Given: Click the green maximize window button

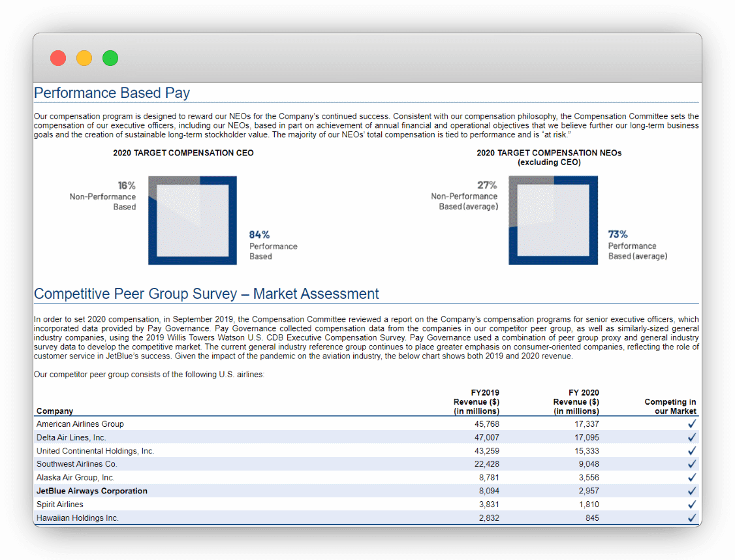Looking at the screenshot, I should 110,58.
